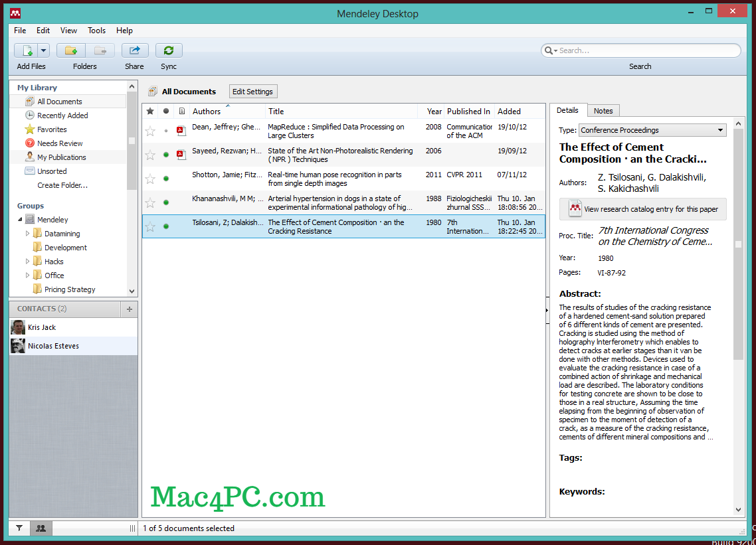Open the PDF icon of Sayeed paper
This screenshot has height=545, width=756.
(181, 154)
